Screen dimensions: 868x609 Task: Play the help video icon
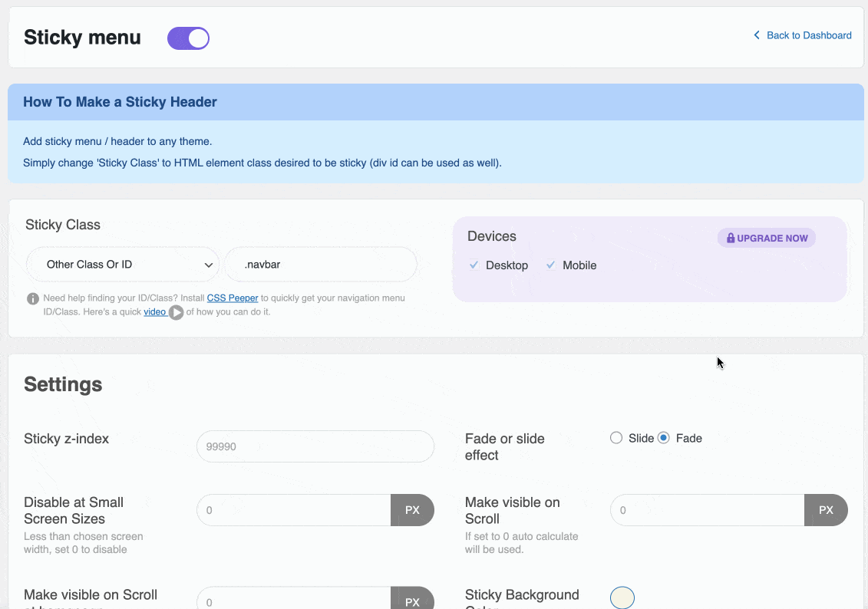tap(176, 312)
